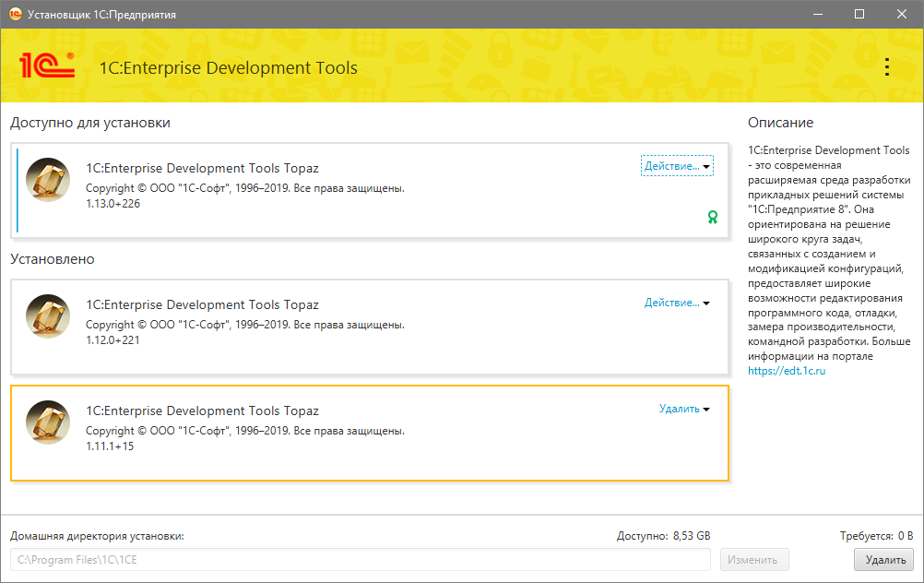Select the card with version 1.12.0+221
924x583 pixels.
(x=370, y=327)
